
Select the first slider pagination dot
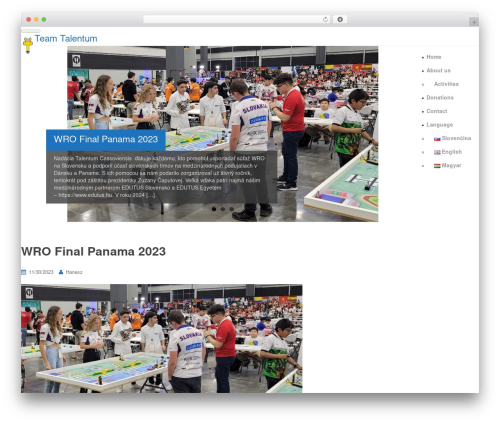point(214,209)
